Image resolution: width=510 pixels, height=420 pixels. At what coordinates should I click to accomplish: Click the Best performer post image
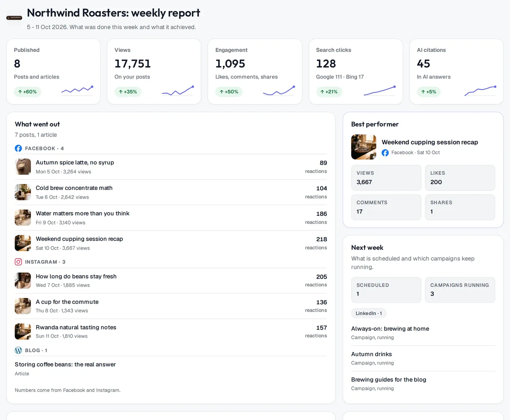[x=364, y=147]
